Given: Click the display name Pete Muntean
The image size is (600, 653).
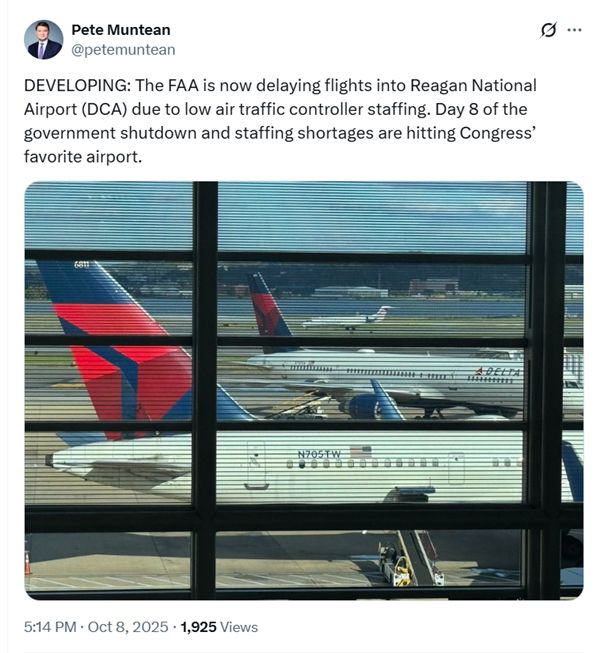Looking at the screenshot, I should [x=121, y=30].
